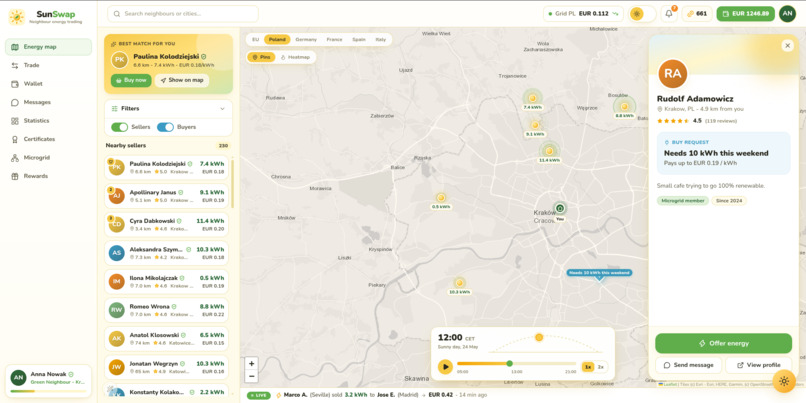Click the RA profile avatar

pyautogui.click(x=672, y=74)
